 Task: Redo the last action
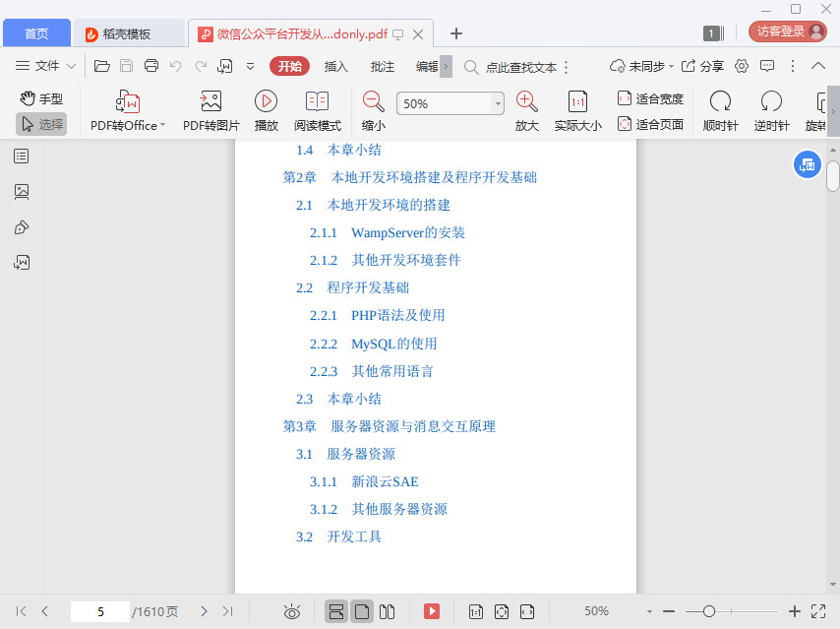click(x=201, y=67)
